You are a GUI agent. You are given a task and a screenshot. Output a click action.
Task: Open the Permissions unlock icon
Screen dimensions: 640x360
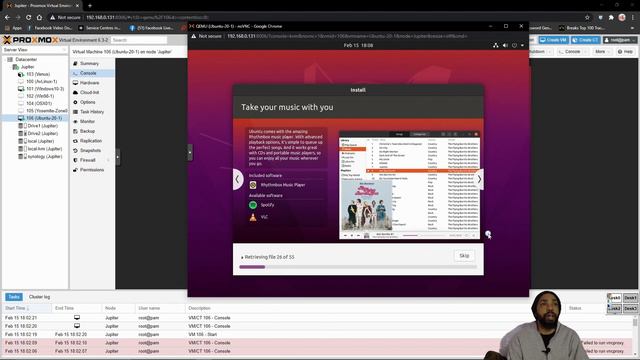76,170
